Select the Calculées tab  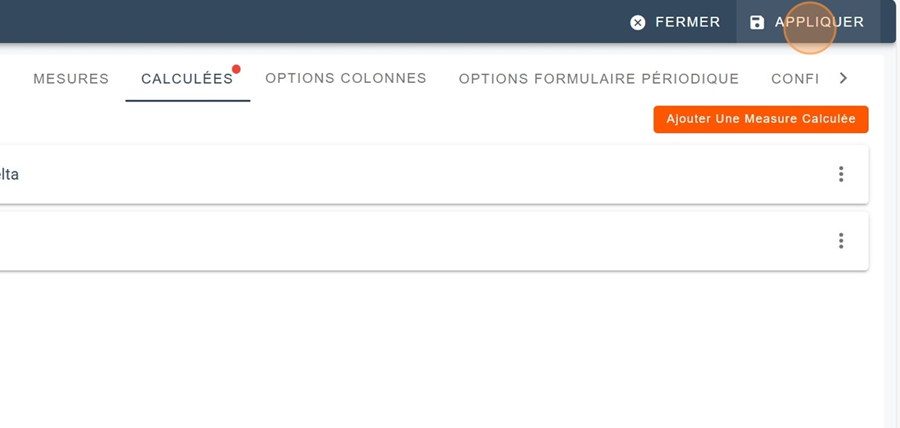pos(187,79)
